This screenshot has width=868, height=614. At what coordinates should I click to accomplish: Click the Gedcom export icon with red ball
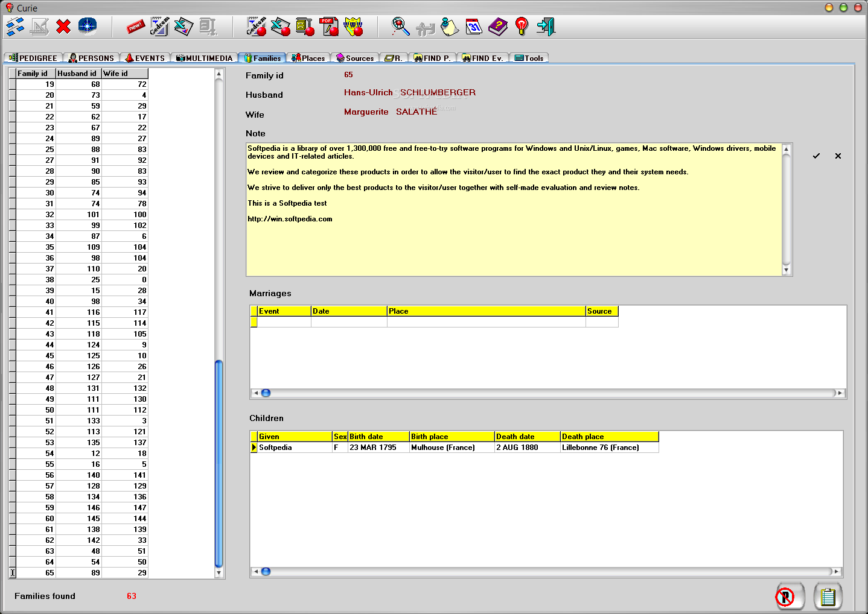257,27
